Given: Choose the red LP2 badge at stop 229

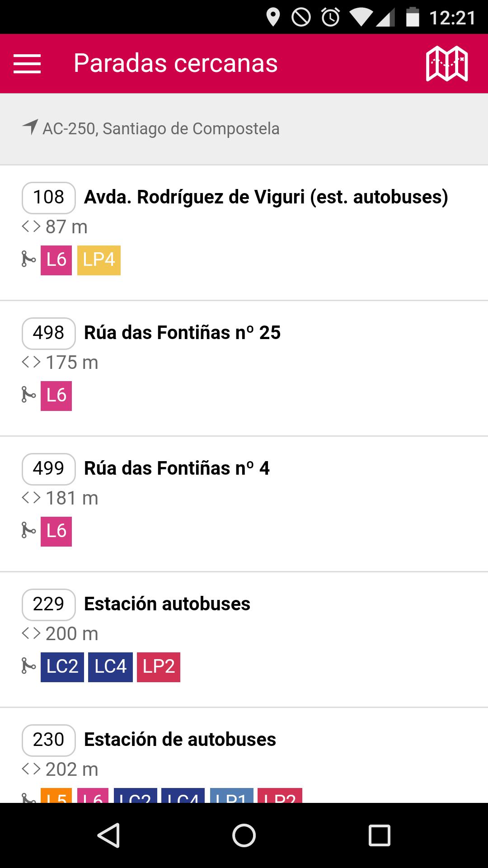Looking at the screenshot, I should pyautogui.click(x=159, y=667).
